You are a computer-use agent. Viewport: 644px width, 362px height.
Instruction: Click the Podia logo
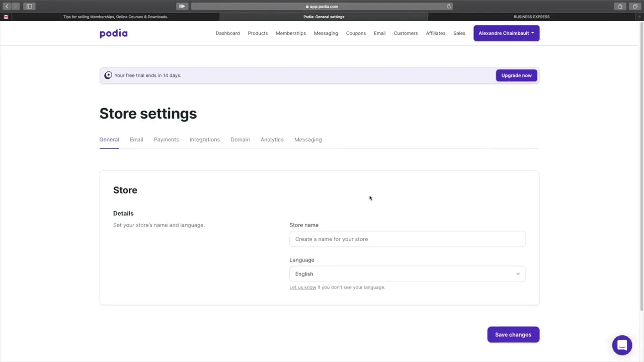pyautogui.click(x=113, y=33)
